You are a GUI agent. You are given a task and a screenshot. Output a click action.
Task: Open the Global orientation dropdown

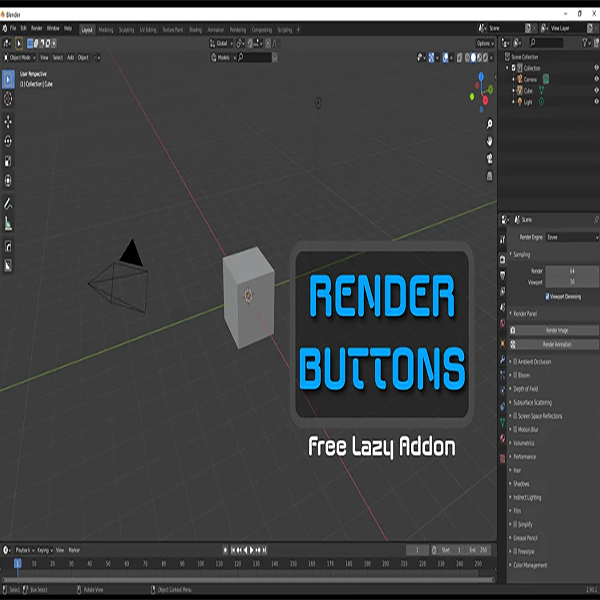(x=221, y=43)
